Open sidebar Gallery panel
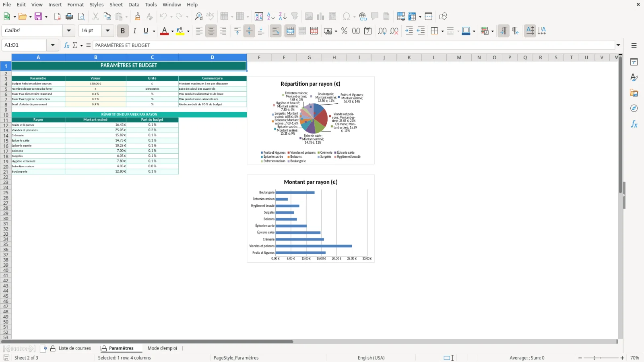 (634, 93)
